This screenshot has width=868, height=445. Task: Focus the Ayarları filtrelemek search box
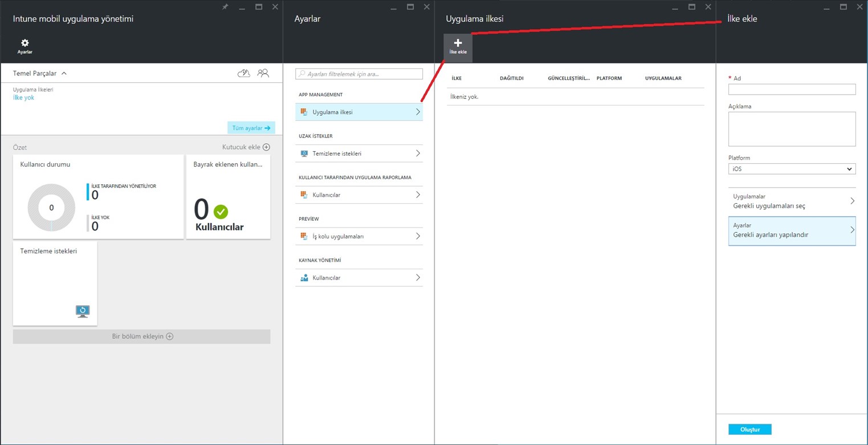point(359,74)
